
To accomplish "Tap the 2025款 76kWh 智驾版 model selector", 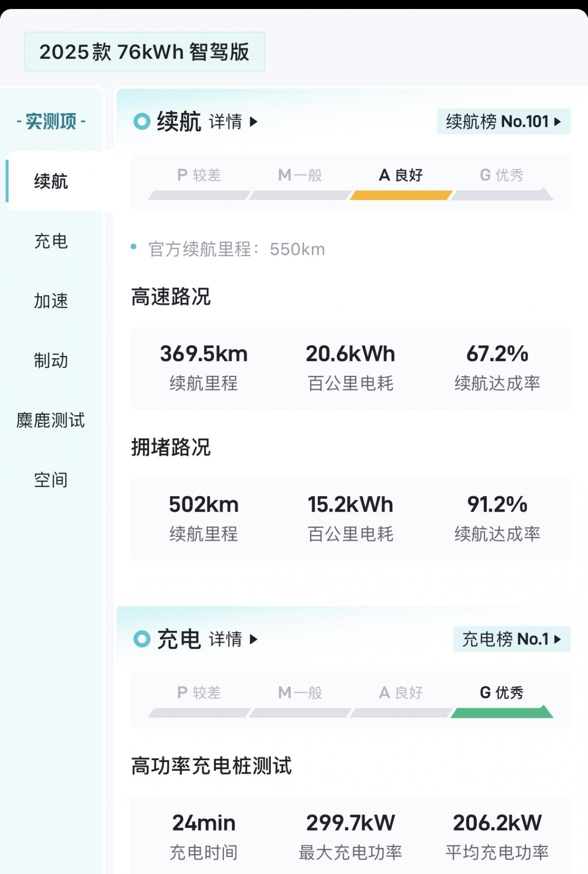I will coord(145,52).
